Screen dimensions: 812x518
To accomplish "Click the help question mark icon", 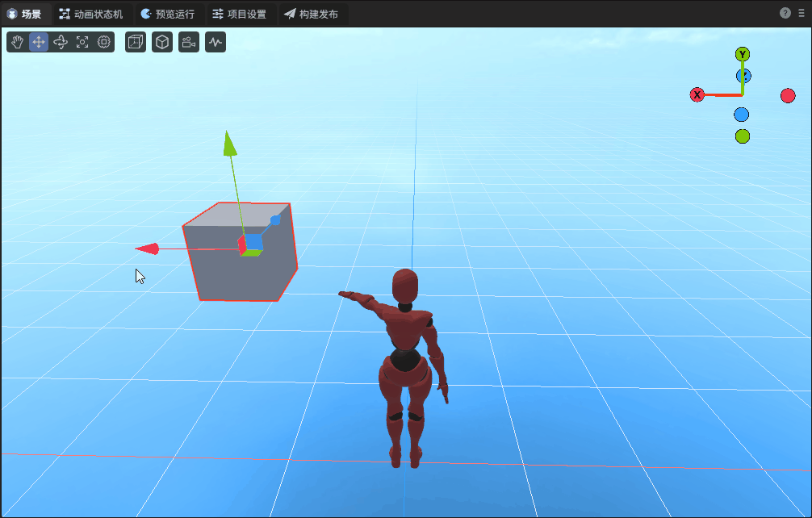I will coord(785,14).
